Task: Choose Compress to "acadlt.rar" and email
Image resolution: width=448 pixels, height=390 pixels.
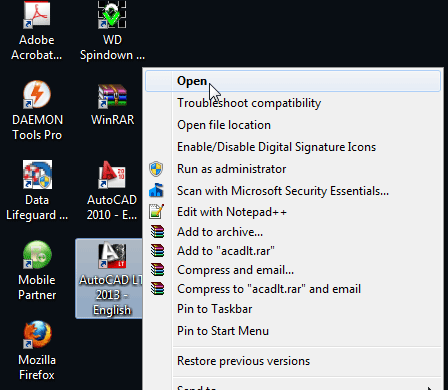Action: point(293,289)
